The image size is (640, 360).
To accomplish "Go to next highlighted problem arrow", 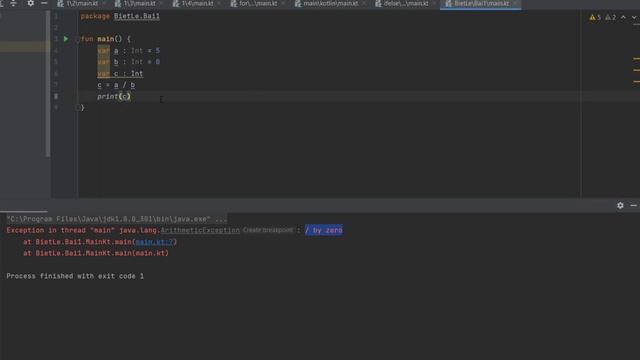I will [x=634, y=18].
